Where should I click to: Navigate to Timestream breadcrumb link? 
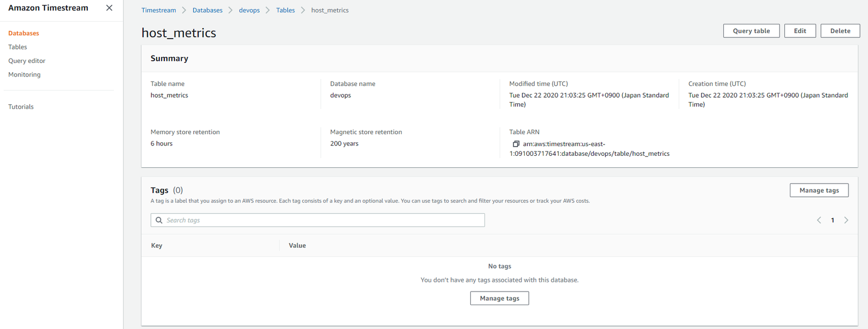pos(158,10)
